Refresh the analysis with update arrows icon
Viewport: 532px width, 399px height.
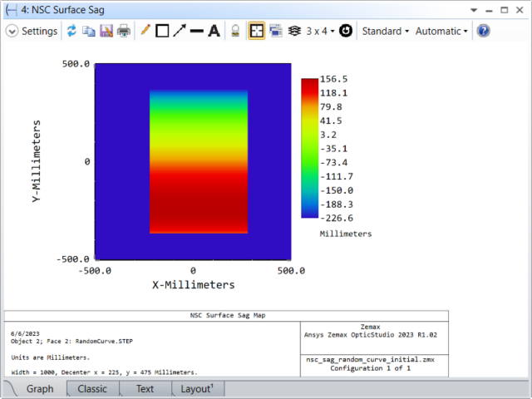point(71,31)
